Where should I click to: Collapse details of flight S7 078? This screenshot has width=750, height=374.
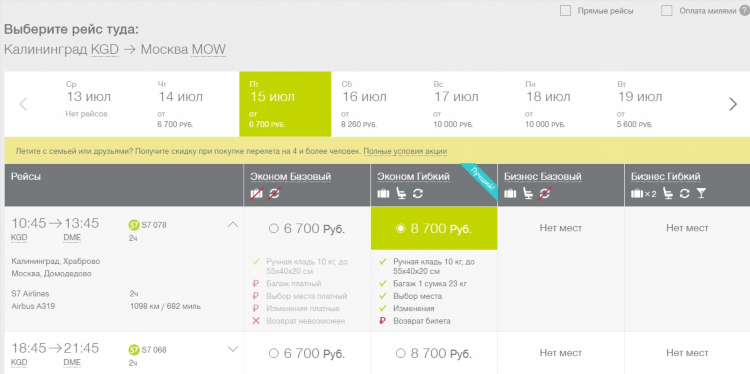232,224
